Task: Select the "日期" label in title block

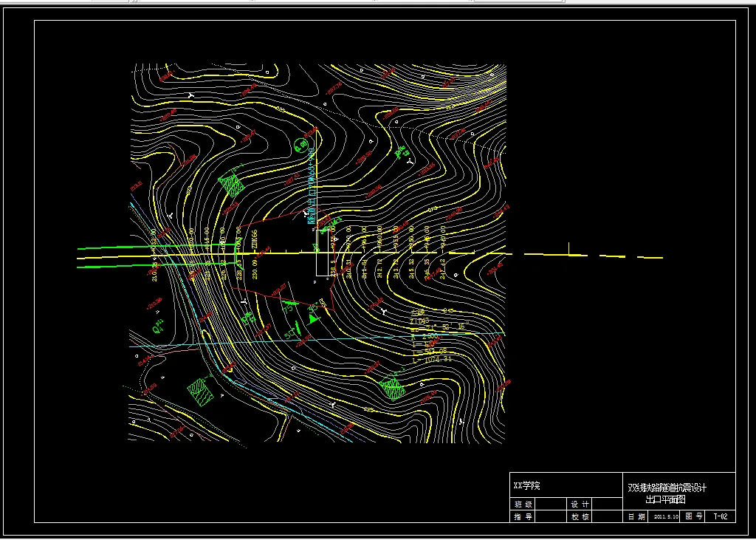Action: click(636, 517)
